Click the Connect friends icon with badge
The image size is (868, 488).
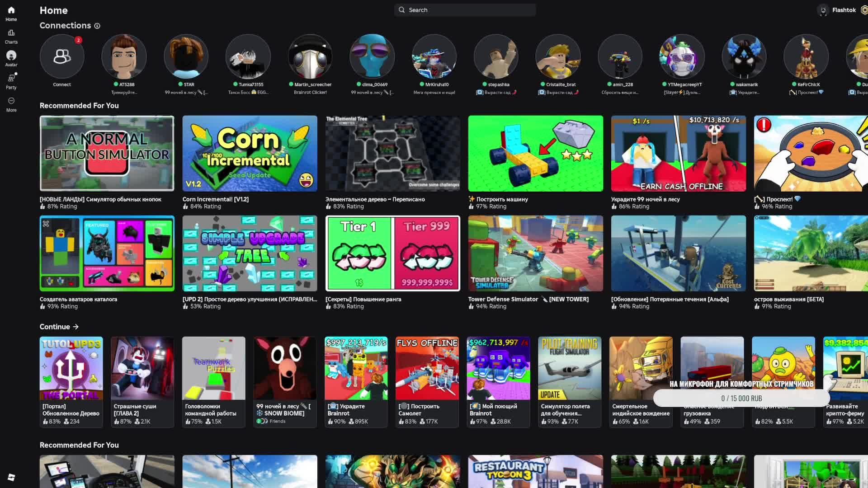62,56
